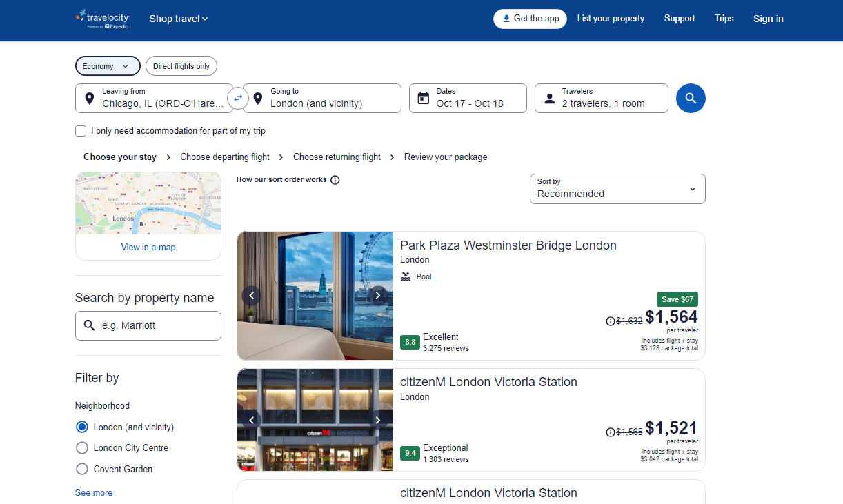Click the Travelocity logo
This screenshot has width=843, height=504.
102,19
